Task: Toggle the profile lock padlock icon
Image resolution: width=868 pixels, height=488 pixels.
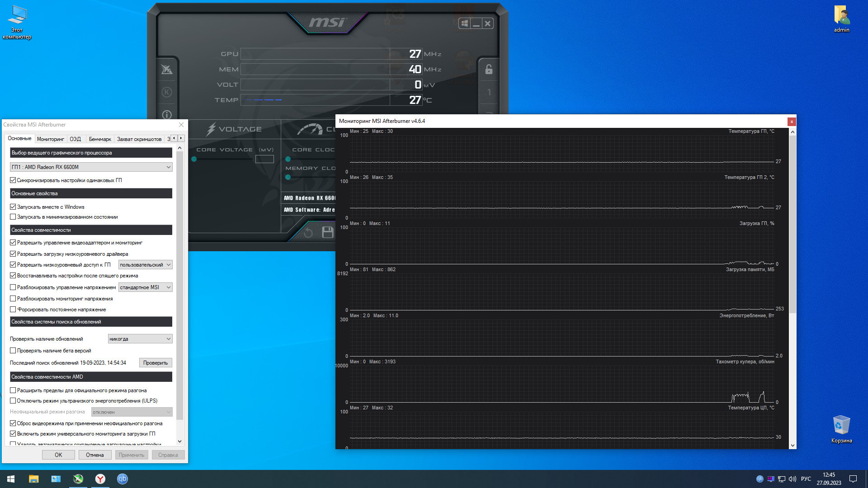Action: pyautogui.click(x=489, y=70)
